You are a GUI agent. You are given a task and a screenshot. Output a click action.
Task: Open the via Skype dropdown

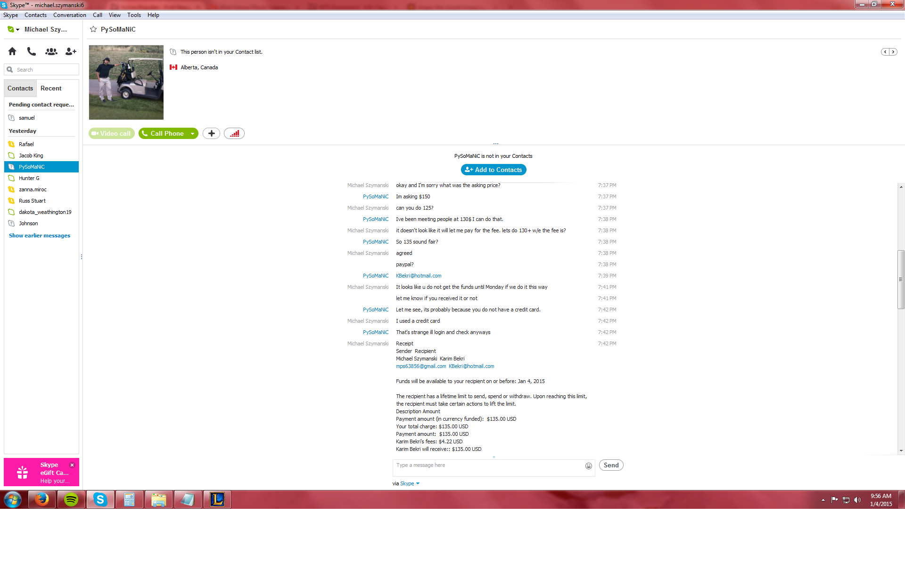pyautogui.click(x=410, y=483)
